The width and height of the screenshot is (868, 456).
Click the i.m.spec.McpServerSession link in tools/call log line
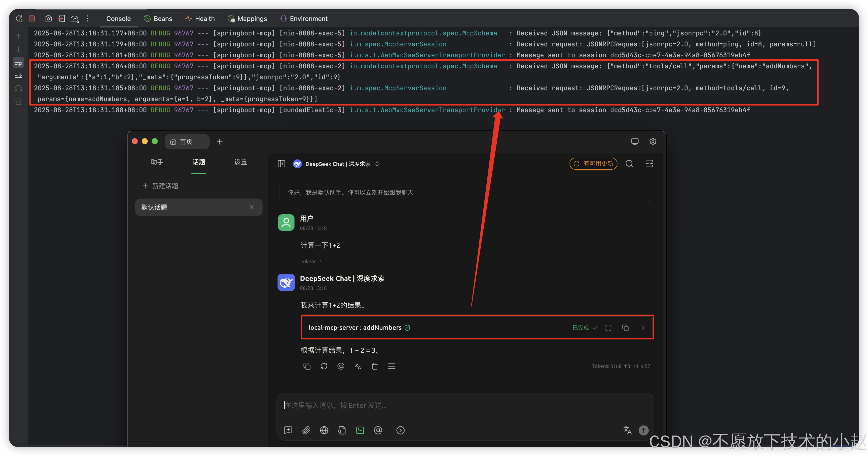[398, 88]
